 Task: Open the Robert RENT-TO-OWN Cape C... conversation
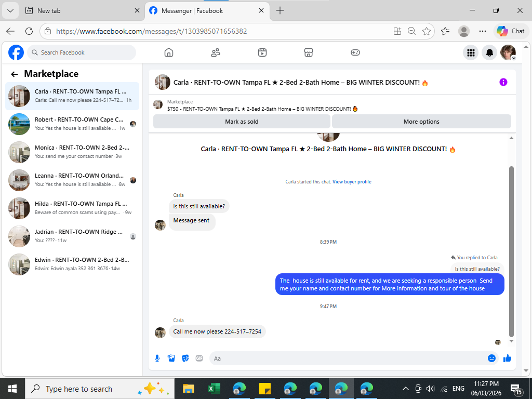pyautogui.click(x=72, y=124)
